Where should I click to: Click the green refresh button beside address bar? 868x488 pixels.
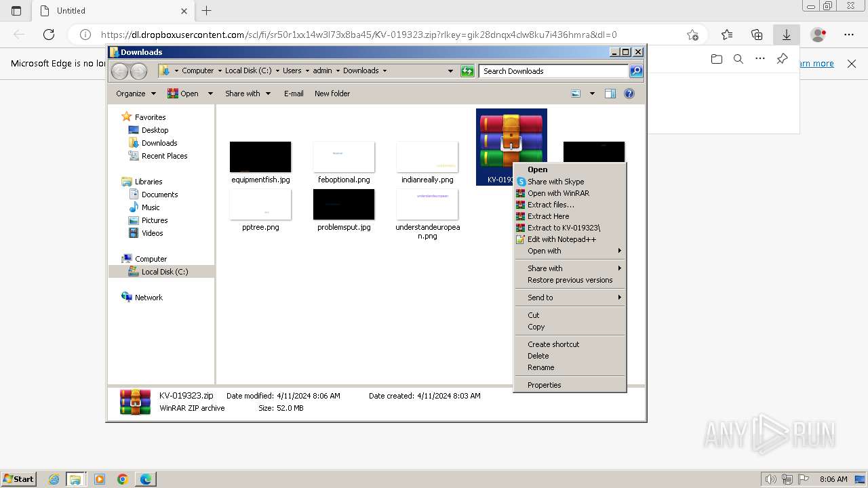point(467,70)
